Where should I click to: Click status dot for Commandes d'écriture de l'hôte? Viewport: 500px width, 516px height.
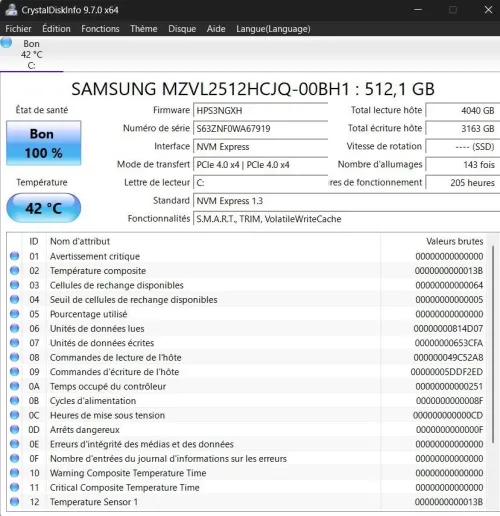[x=14, y=372]
